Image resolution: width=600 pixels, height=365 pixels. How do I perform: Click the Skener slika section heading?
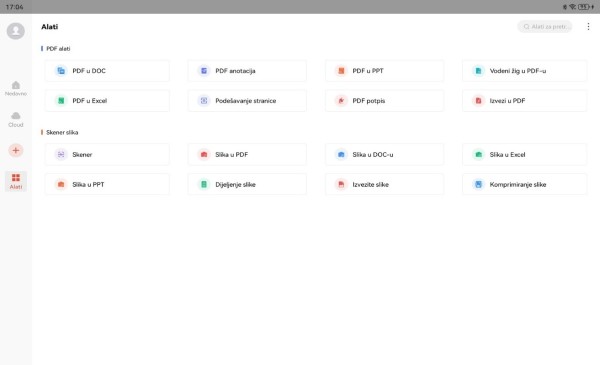pos(62,132)
